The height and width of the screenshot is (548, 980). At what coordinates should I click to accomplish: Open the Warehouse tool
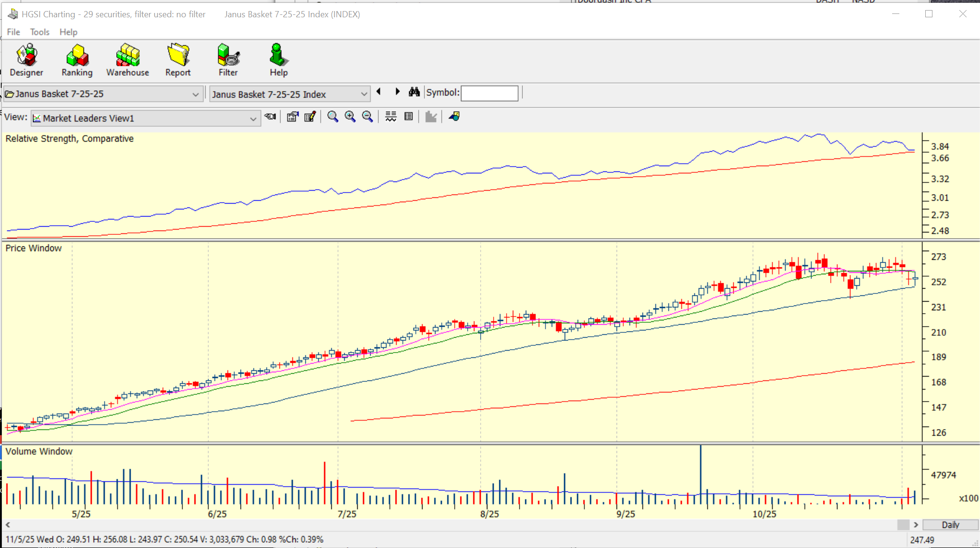tap(127, 60)
